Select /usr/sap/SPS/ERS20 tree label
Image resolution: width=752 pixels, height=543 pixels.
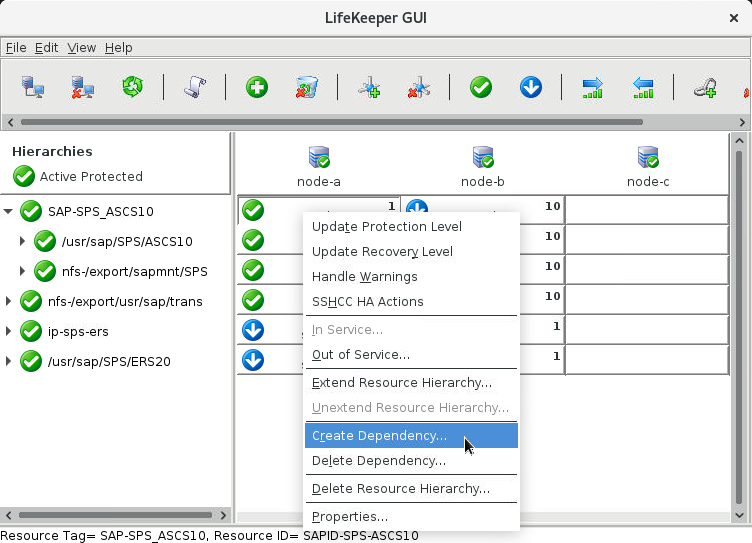click(x=109, y=362)
